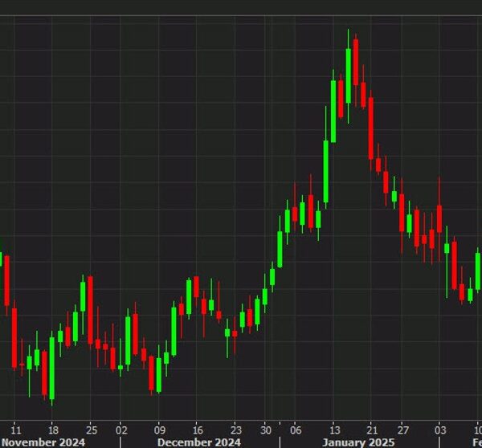The height and width of the screenshot is (448, 482).
Task: Click the 30 date tick on axis
Action: point(266,429)
